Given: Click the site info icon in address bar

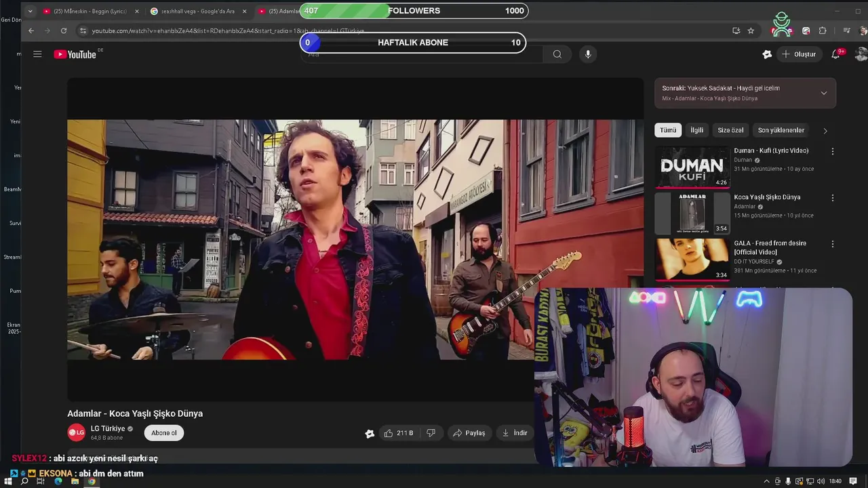Looking at the screenshot, I should [83, 30].
